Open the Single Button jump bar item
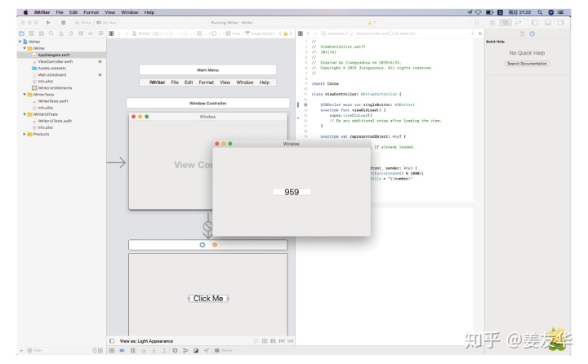588x364 pixels. 260,33
